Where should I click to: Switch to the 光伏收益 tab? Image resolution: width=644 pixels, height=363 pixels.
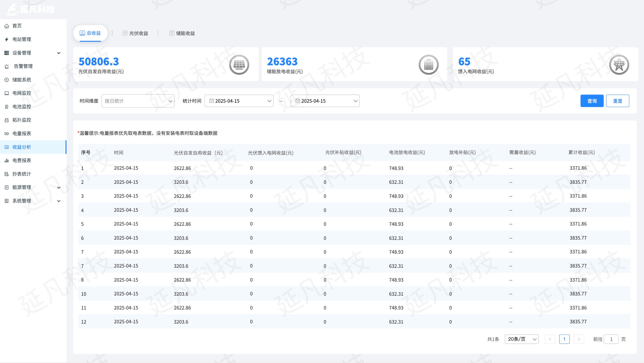coord(135,33)
